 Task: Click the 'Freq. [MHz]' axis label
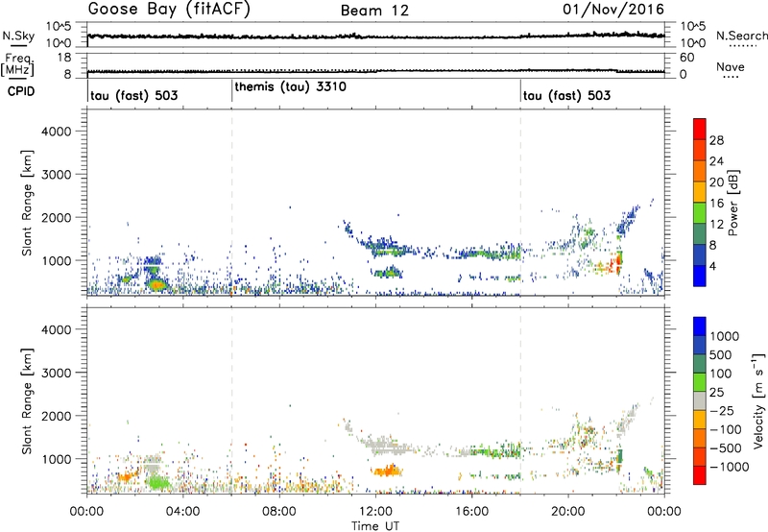point(17,64)
